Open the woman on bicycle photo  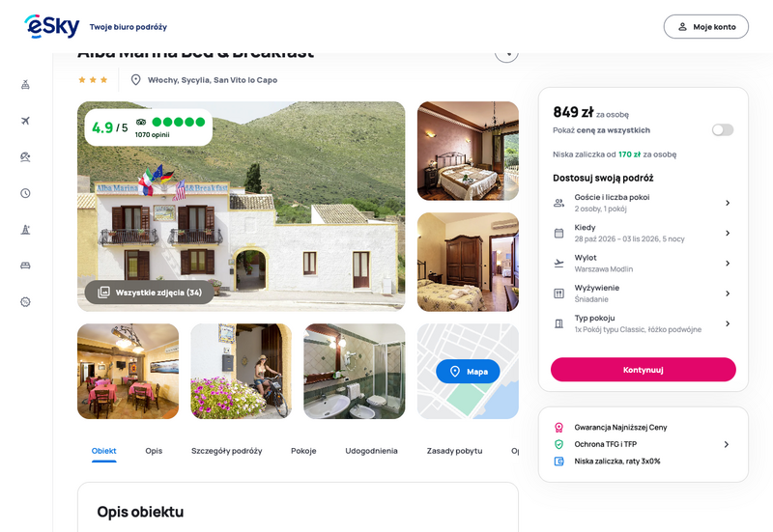[x=241, y=372]
